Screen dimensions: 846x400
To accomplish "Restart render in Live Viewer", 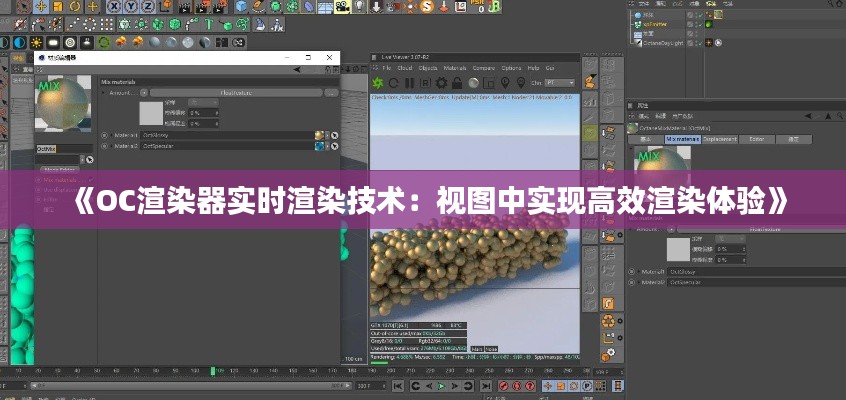I will coord(394,83).
